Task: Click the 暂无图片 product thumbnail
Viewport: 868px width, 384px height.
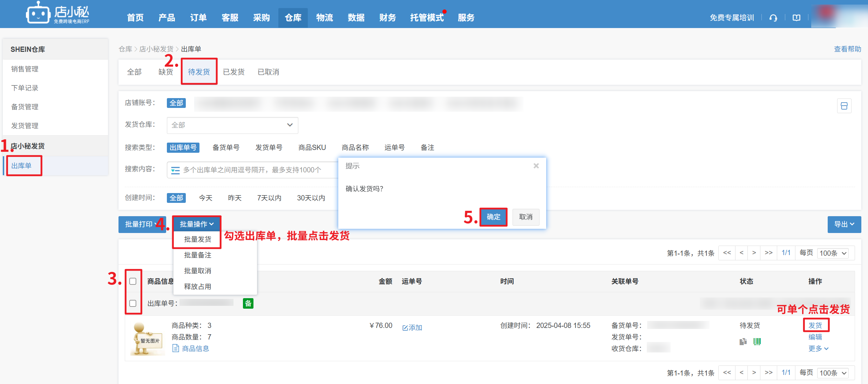Action: pyautogui.click(x=147, y=339)
